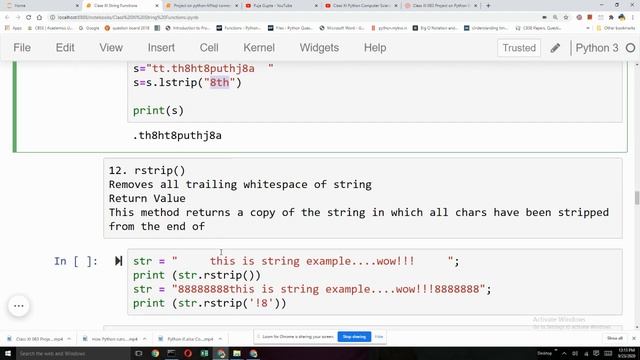Reload the page
Screen dimensions: 640x360
(28, 18)
